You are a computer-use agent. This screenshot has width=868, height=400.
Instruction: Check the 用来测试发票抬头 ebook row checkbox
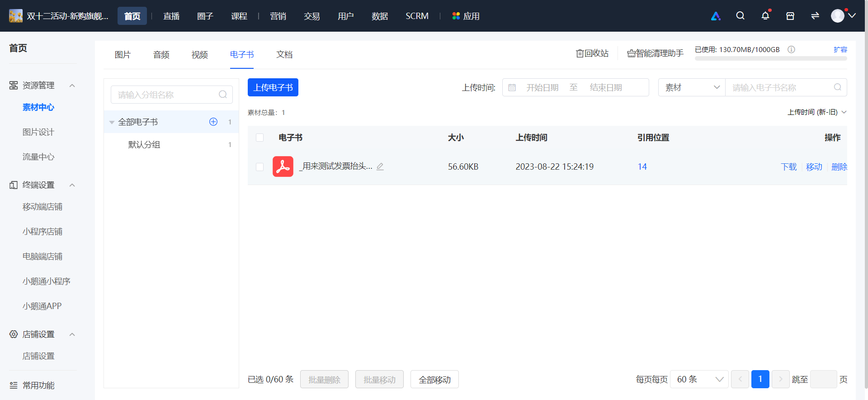pos(259,167)
